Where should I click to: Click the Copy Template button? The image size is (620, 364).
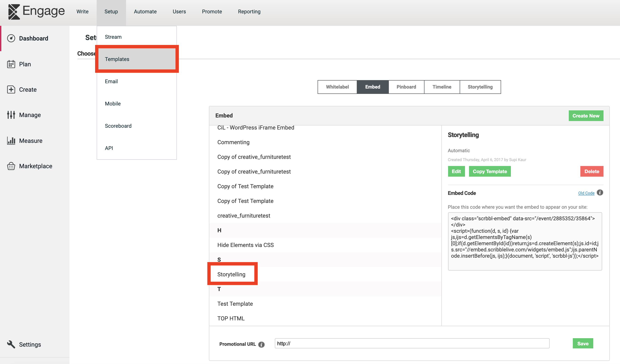tap(489, 171)
